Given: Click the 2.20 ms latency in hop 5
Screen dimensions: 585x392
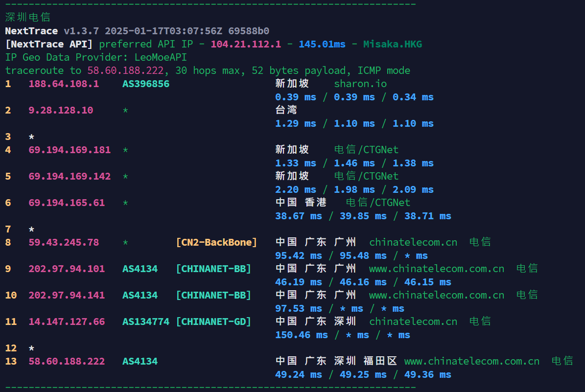Looking at the screenshot, I should [296, 190].
